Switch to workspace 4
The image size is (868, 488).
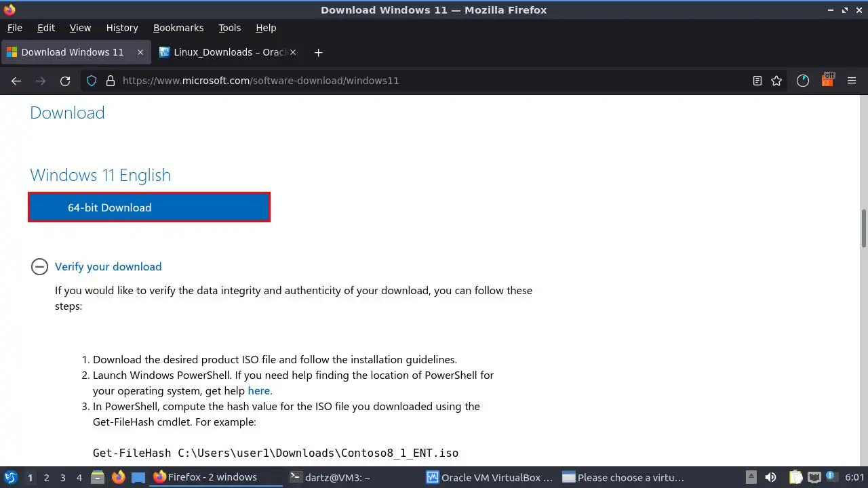coord(79,477)
